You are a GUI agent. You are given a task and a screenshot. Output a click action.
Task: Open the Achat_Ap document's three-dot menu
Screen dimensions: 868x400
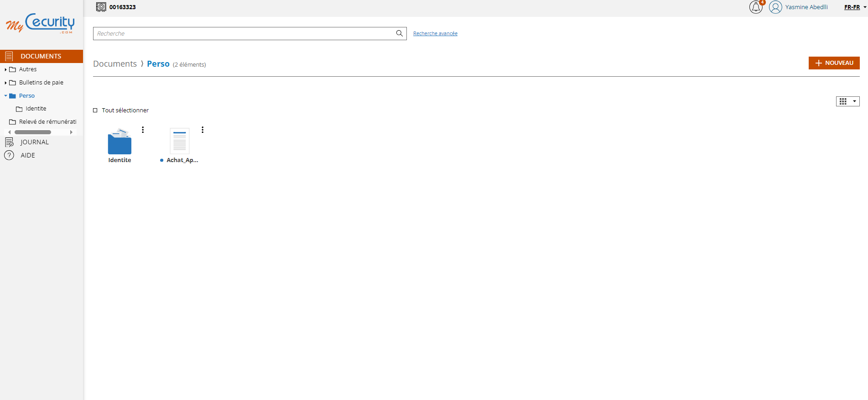[x=203, y=130]
